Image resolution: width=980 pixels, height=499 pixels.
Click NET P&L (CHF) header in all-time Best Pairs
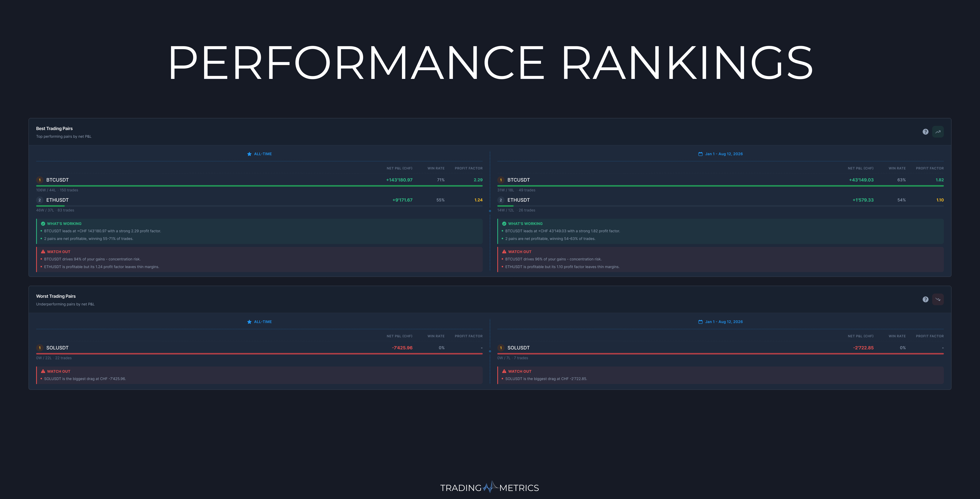399,168
